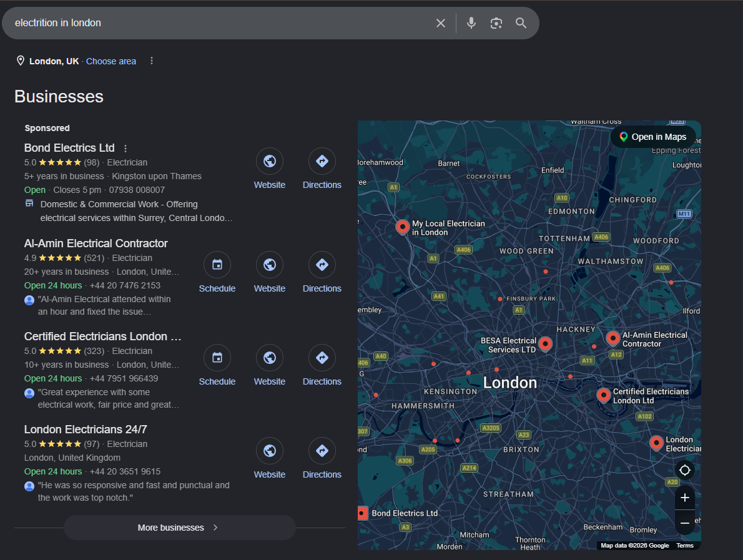
Task: Click the Sponsored label
Action: [x=47, y=128]
